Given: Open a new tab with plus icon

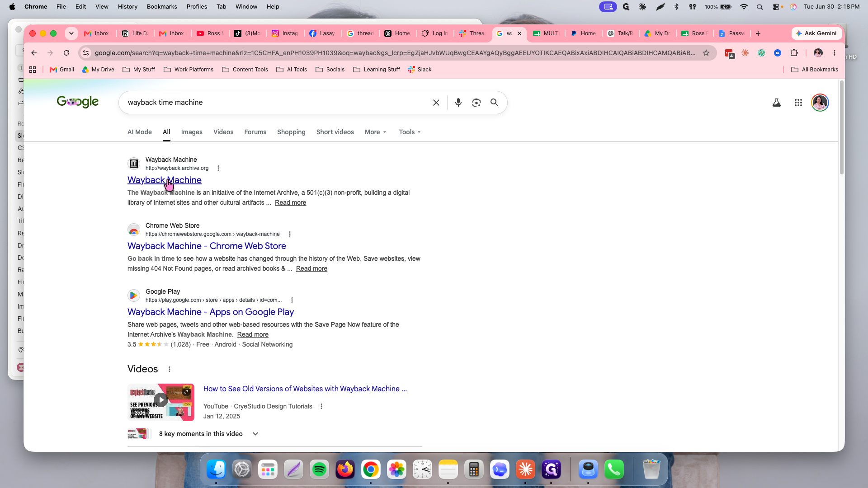Looking at the screenshot, I should coord(758,33).
